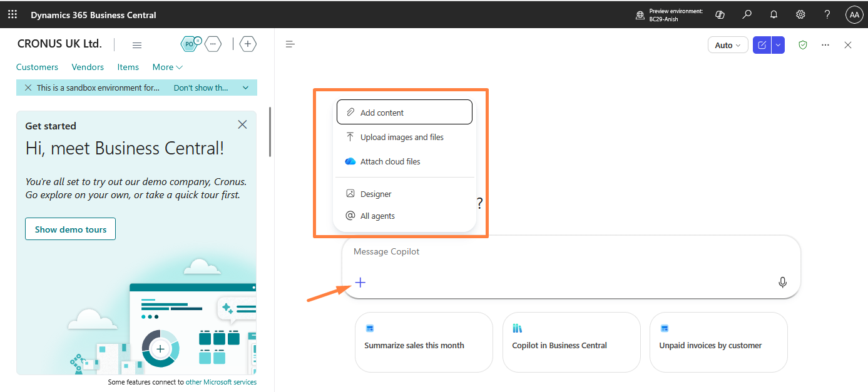Open the search magnifier in header
Image resolution: width=868 pixels, height=392 pixels.
[x=747, y=14]
